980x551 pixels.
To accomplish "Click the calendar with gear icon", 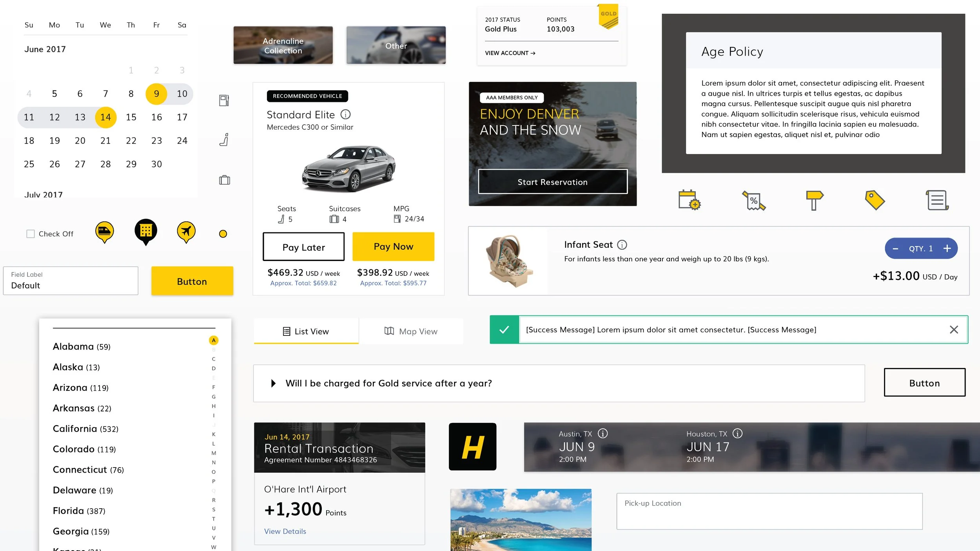I will coord(690,200).
